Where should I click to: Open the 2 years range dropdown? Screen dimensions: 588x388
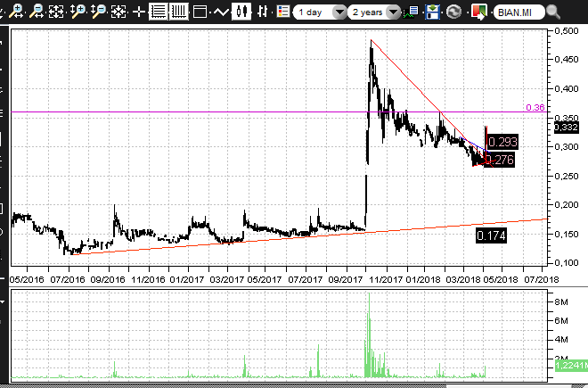coord(374,12)
